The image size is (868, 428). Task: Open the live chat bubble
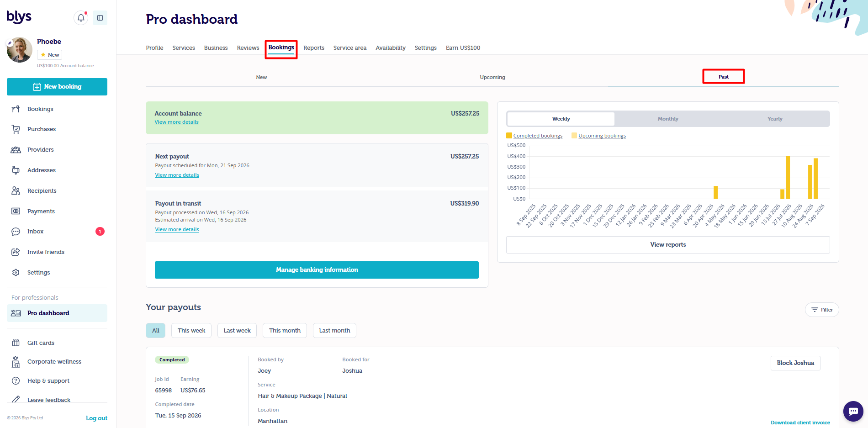[x=853, y=411]
